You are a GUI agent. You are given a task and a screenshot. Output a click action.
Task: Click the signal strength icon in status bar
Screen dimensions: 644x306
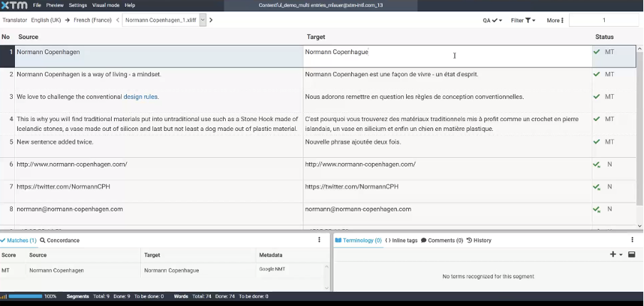tap(4, 296)
